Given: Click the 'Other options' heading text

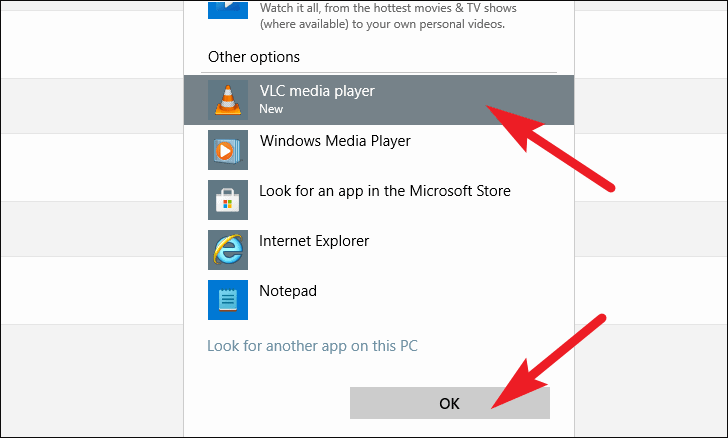Looking at the screenshot, I should [x=254, y=57].
